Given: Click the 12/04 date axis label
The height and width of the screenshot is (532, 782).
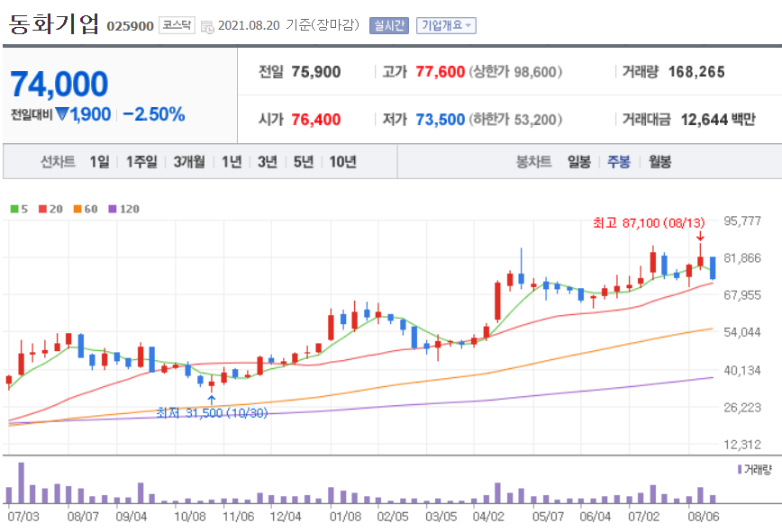Looking at the screenshot, I should [286, 517].
